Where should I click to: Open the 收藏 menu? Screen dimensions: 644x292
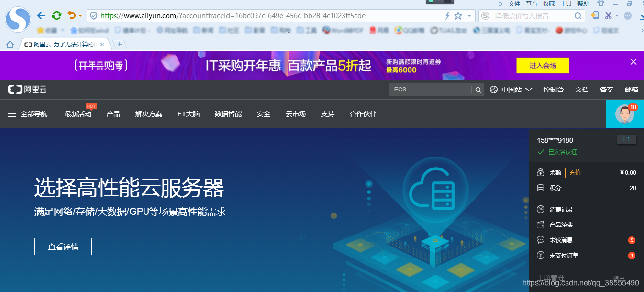(x=549, y=4)
